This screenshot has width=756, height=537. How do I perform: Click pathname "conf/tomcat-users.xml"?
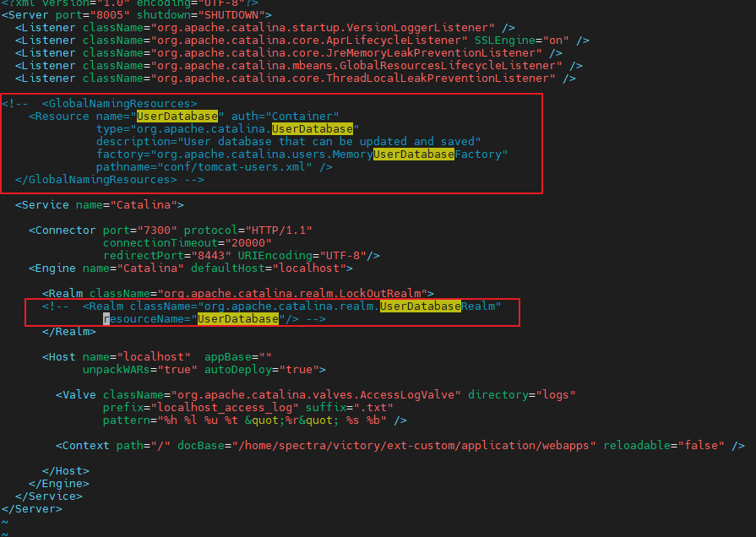pos(234,167)
